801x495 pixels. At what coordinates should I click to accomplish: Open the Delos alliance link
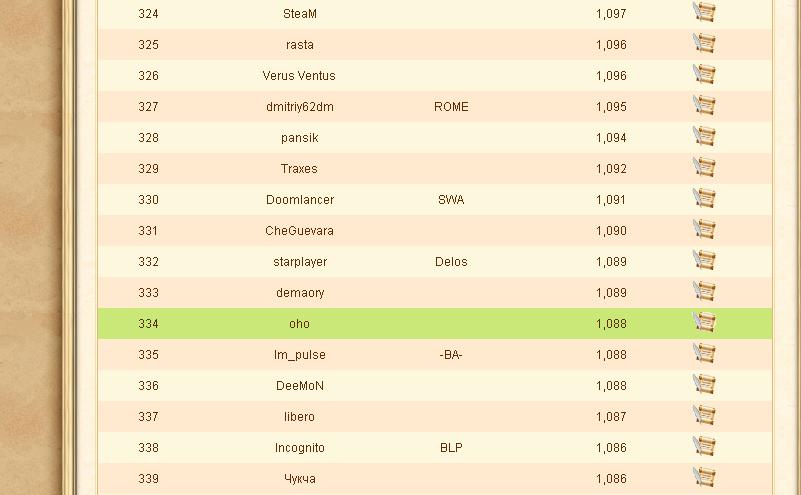[x=451, y=262]
